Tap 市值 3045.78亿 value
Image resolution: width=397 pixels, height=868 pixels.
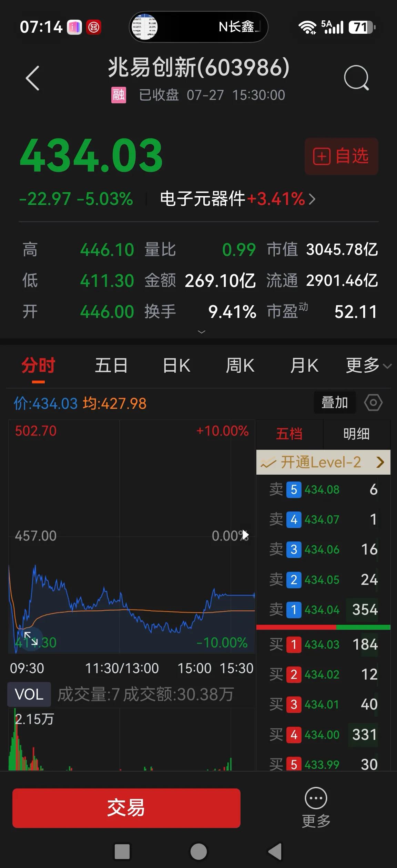click(342, 249)
